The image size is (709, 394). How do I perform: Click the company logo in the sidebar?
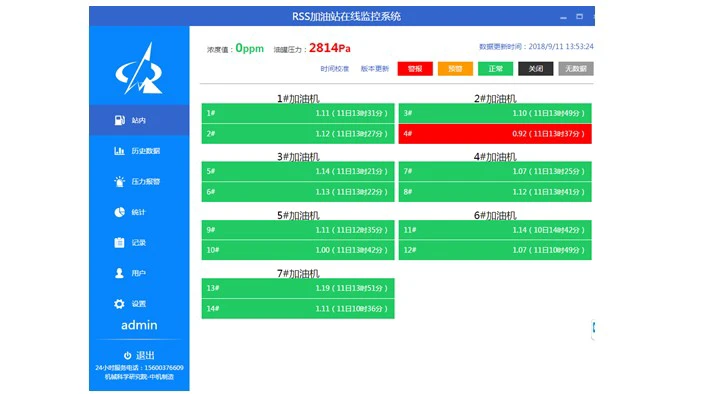[139, 68]
